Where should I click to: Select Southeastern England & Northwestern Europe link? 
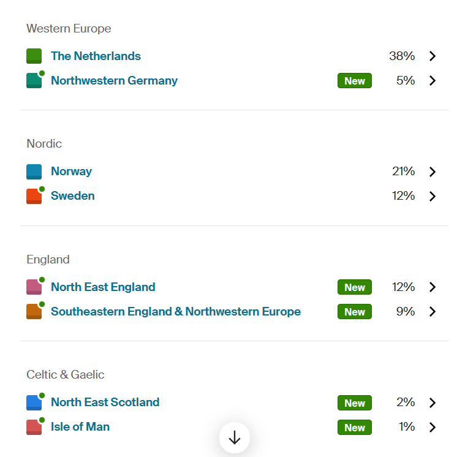coord(176,312)
